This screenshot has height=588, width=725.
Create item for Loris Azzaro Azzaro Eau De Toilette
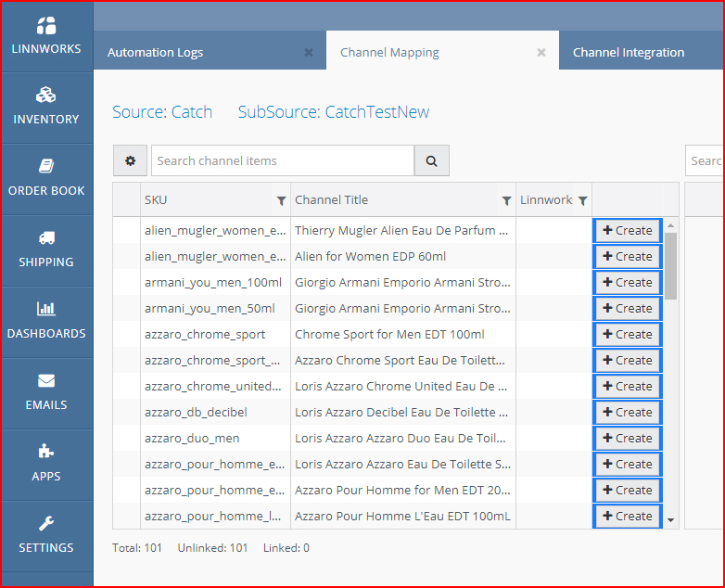pyautogui.click(x=628, y=464)
